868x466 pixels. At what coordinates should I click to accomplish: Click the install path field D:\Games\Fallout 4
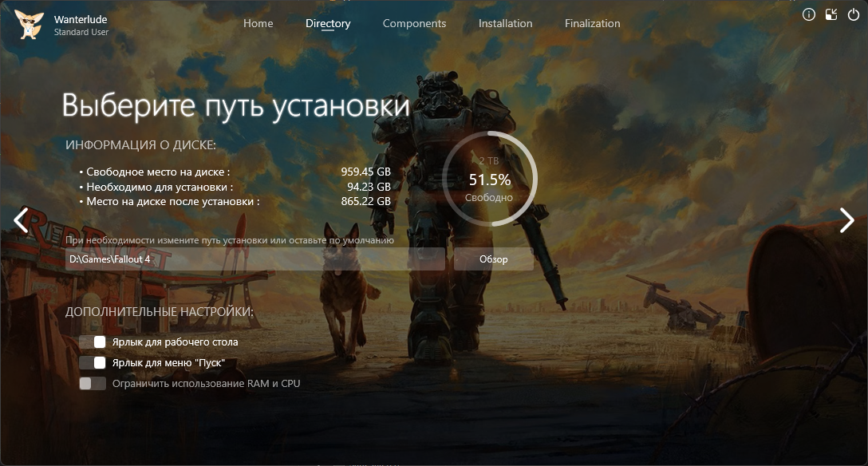coord(254,259)
